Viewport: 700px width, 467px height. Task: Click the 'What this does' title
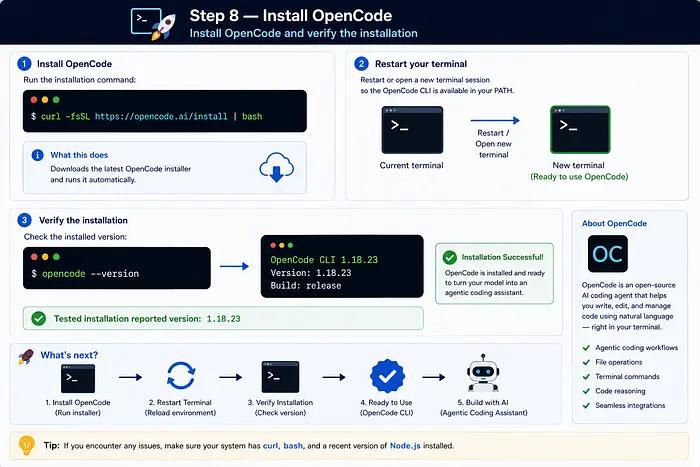tap(79, 155)
